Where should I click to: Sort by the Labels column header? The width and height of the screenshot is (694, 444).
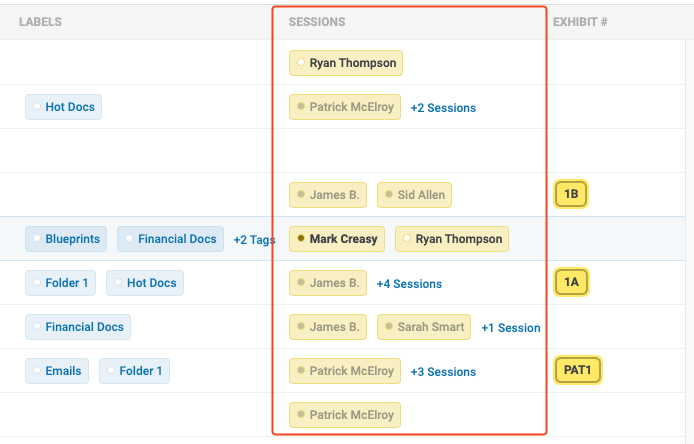(x=40, y=22)
